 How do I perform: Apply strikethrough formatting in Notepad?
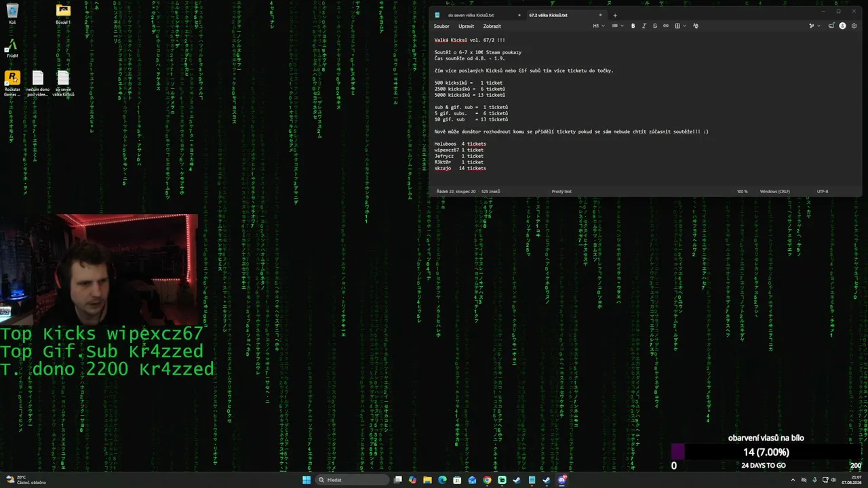654,26
